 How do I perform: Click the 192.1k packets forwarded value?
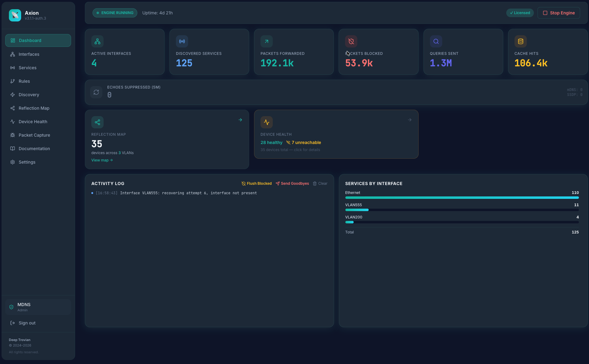tap(277, 63)
